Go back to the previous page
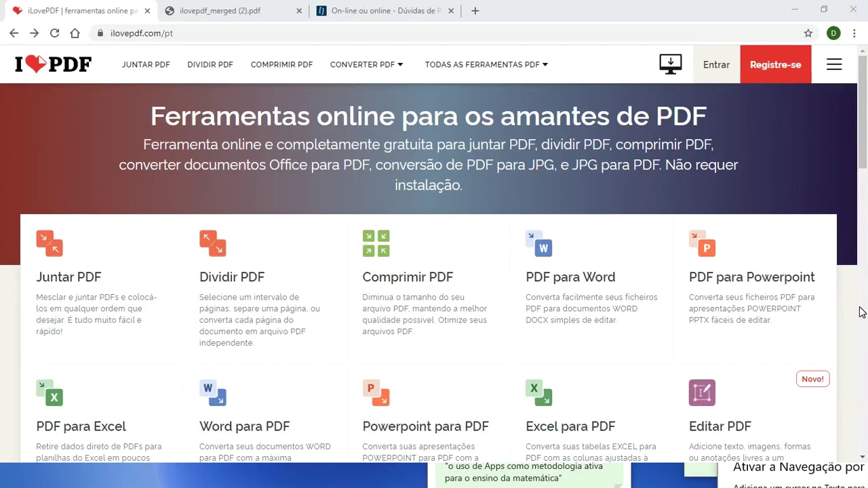Image resolution: width=868 pixels, height=488 pixels. tap(14, 33)
